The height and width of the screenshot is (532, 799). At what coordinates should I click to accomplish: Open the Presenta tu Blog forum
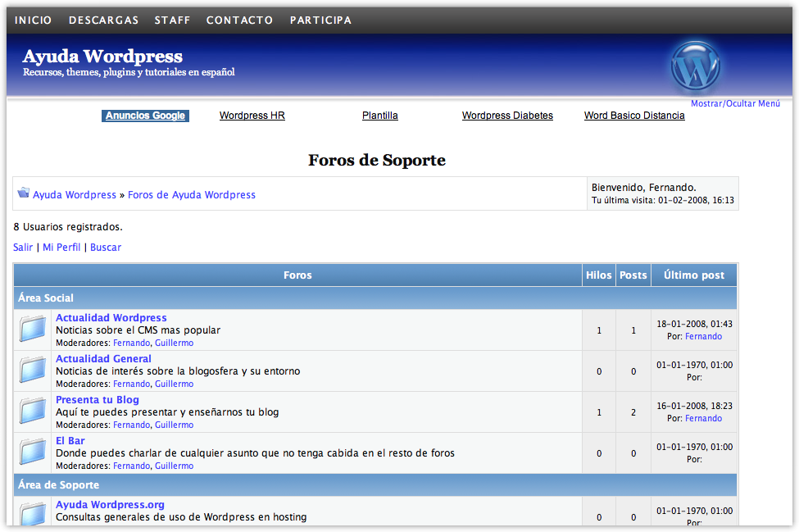(x=98, y=400)
